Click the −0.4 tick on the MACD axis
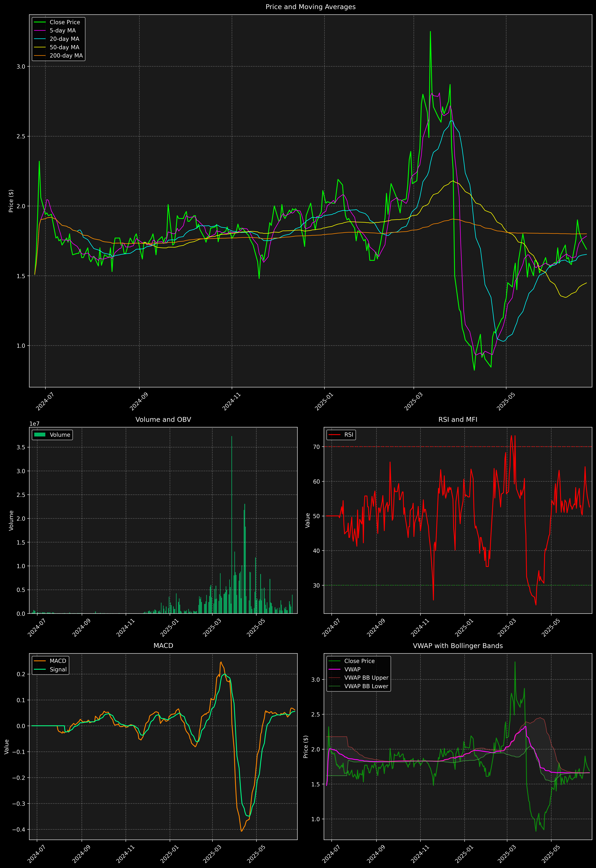Viewport: 596px width, 868px height. (x=19, y=830)
